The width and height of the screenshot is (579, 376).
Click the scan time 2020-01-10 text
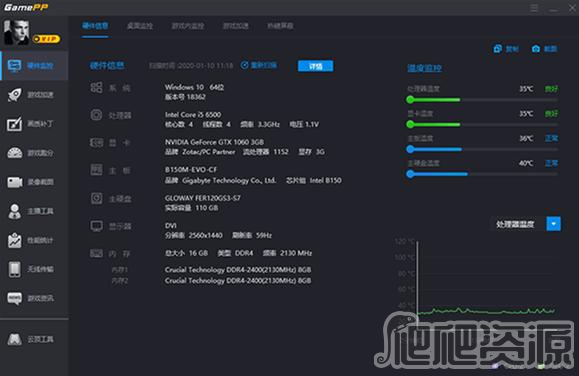[x=191, y=66]
